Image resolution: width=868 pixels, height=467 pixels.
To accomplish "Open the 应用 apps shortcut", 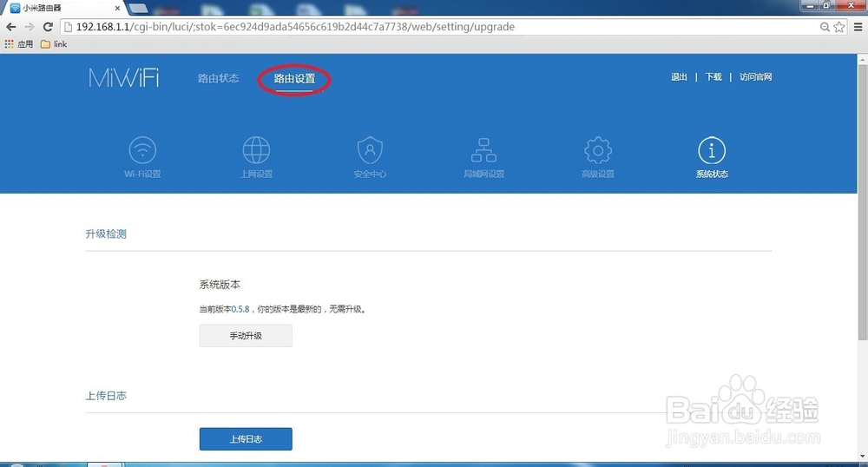I will tap(19, 44).
